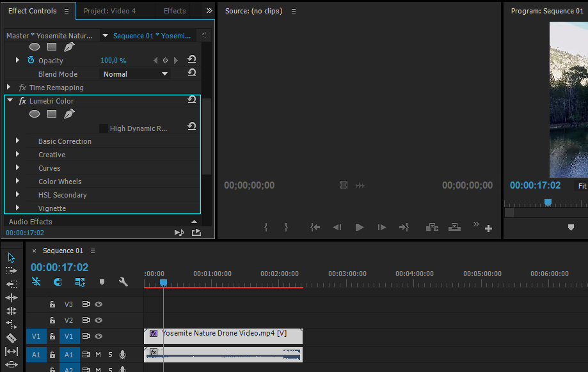Hide the V1 track output eye
This screenshot has height=372, width=588.
97,336
